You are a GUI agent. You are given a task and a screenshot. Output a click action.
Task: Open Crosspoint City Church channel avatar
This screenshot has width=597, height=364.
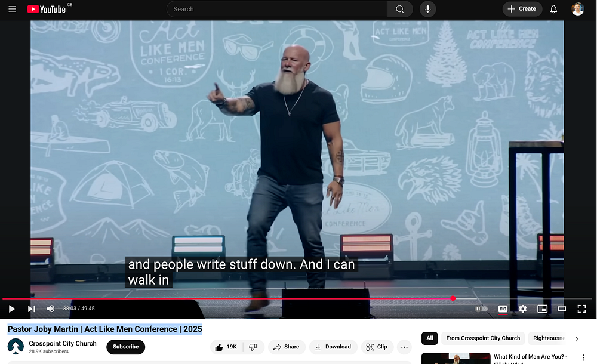click(16, 347)
